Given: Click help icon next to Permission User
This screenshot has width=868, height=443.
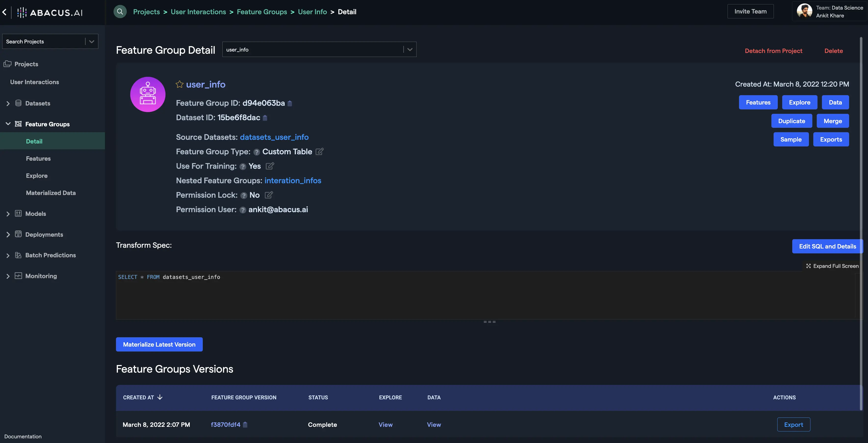Looking at the screenshot, I should 243,210.
